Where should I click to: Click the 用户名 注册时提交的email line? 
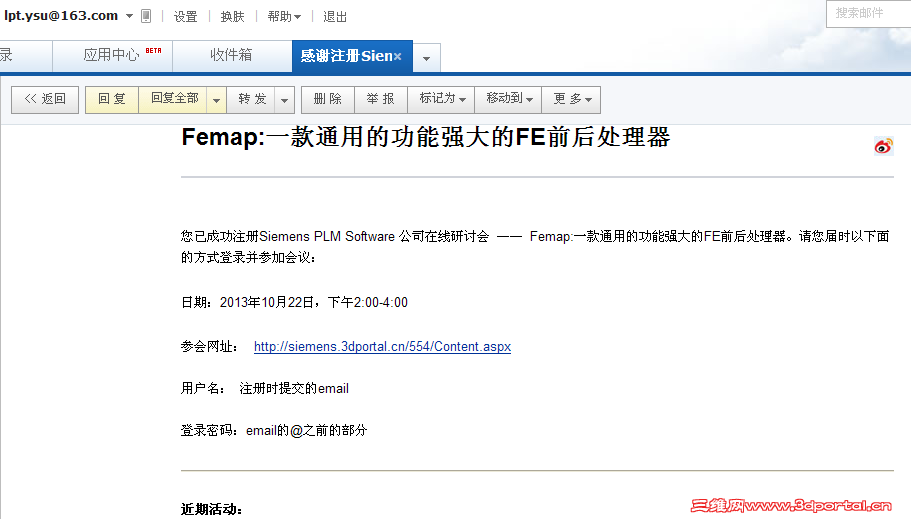265,388
